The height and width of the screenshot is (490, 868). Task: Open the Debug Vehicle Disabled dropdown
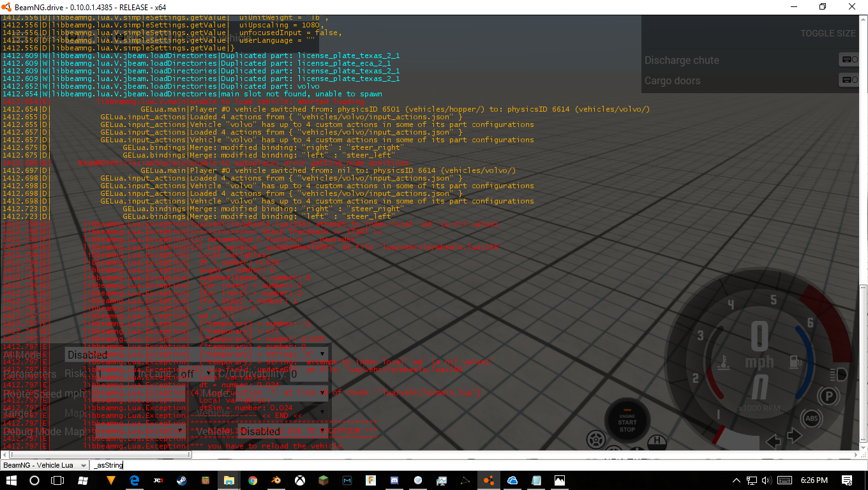click(285, 431)
